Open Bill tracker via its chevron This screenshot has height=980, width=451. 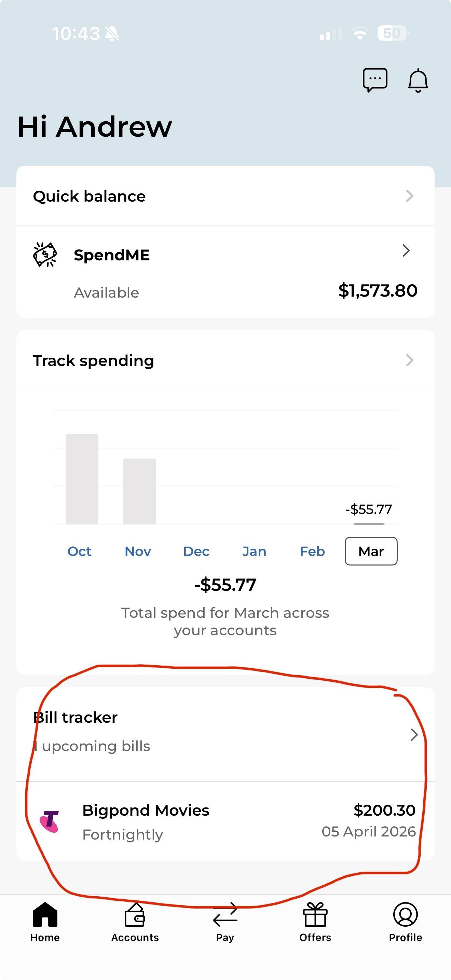[x=414, y=735]
